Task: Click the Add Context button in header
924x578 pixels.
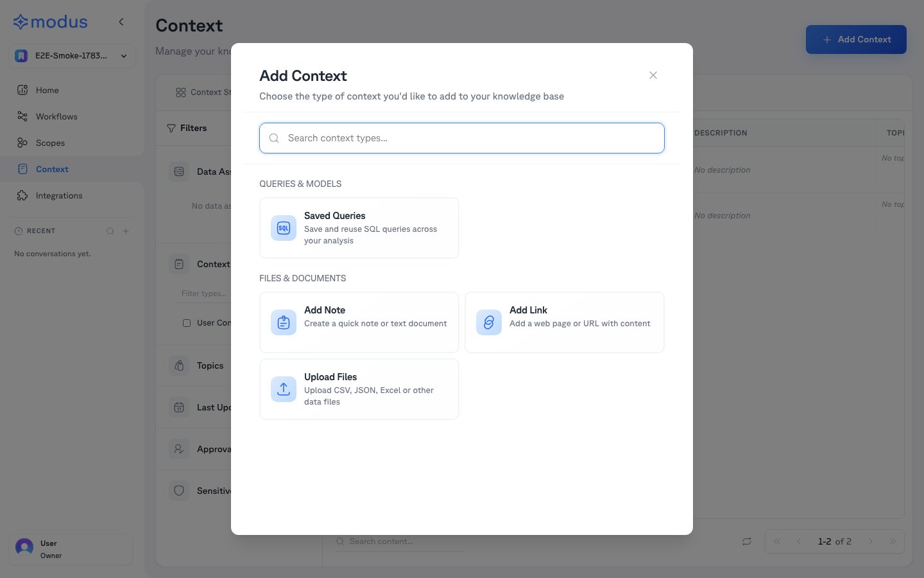Action: coord(856,39)
